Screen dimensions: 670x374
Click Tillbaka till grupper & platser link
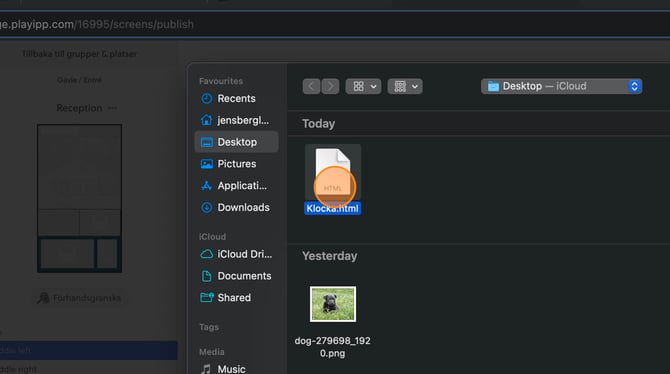pyautogui.click(x=79, y=54)
